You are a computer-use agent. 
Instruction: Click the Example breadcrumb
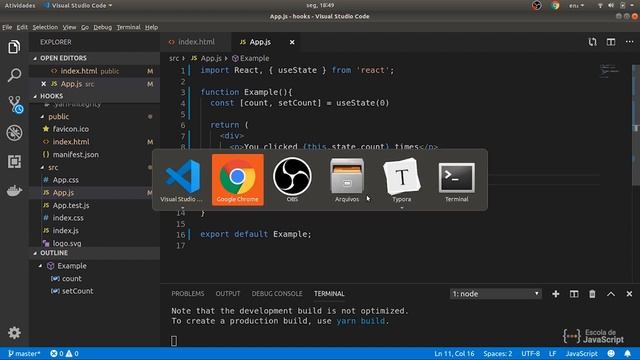point(251,58)
